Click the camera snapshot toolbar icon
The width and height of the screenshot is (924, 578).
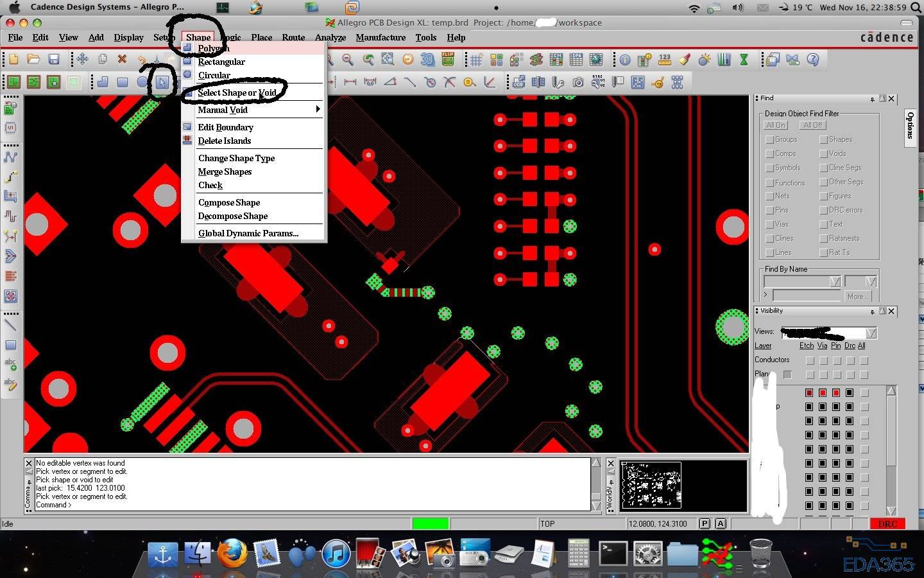coord(578,82)
